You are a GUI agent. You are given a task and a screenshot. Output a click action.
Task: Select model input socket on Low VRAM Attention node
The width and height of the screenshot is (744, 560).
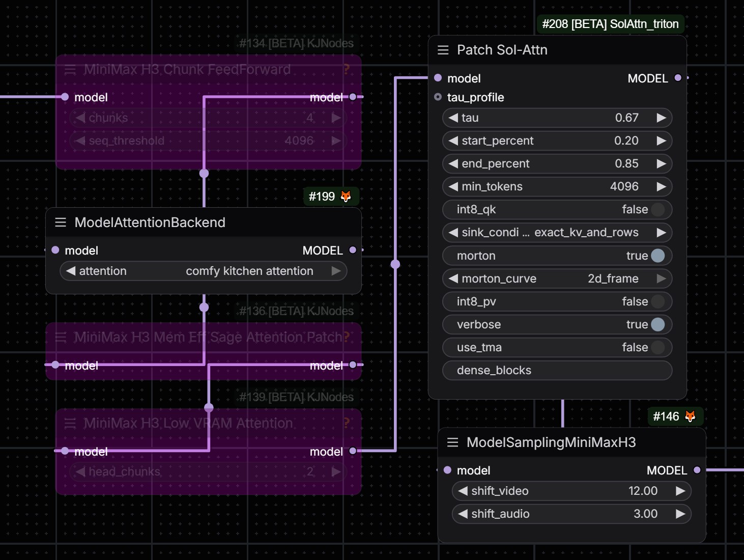(x=65, y=451)
